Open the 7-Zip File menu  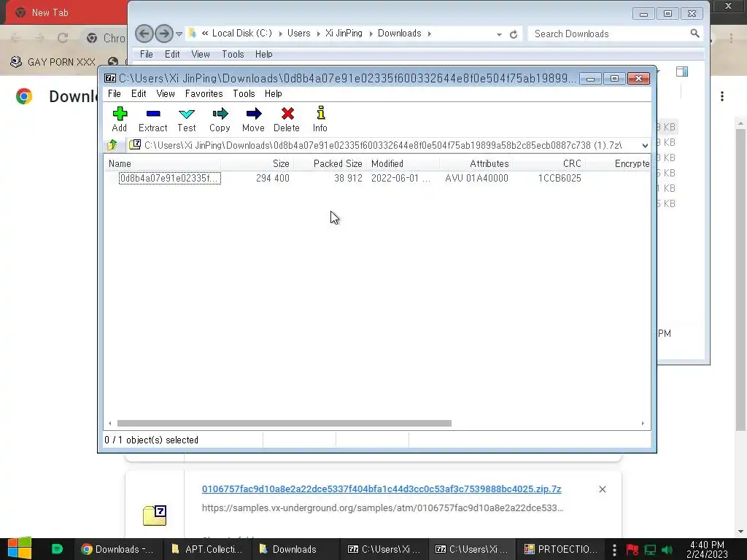click(x=115, y=94)
